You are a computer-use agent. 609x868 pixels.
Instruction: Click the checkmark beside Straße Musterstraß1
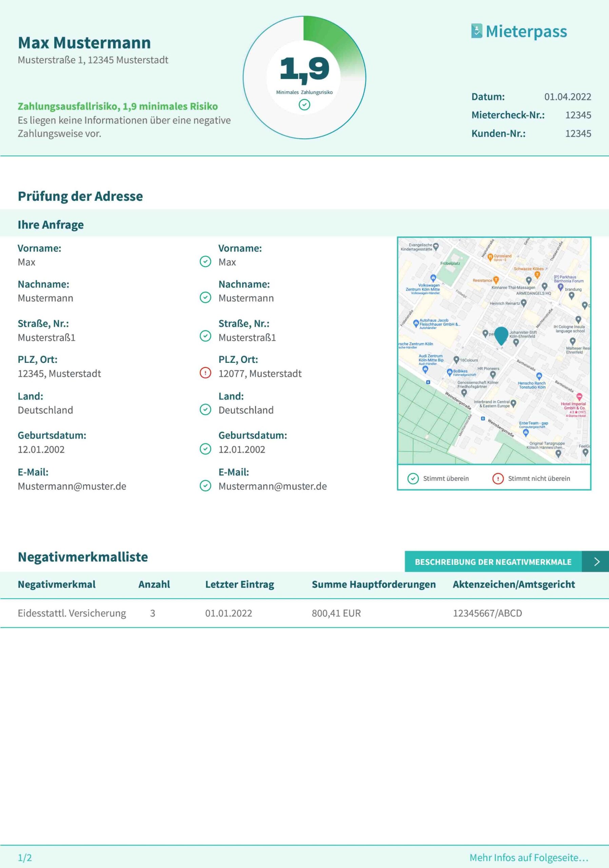[x=205, y=336]
